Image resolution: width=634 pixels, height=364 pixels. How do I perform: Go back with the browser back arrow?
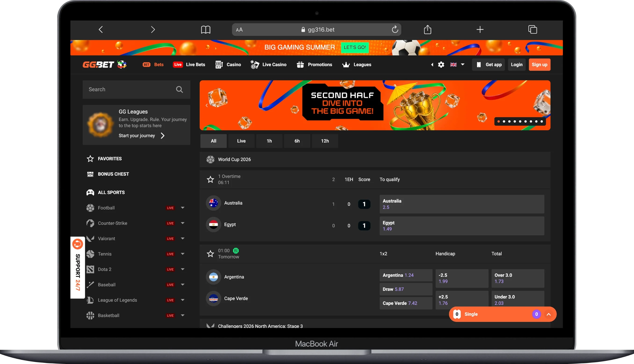pos(101,29)
